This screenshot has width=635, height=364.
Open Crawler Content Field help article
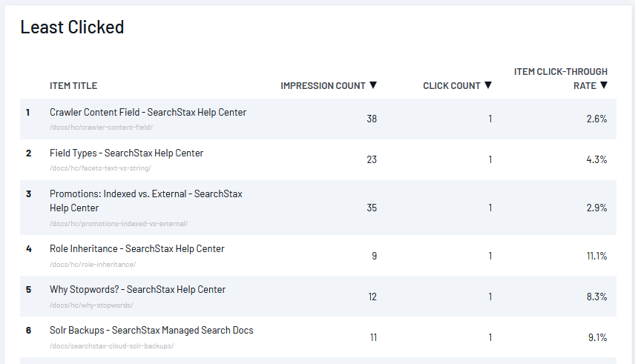point(148,112)
